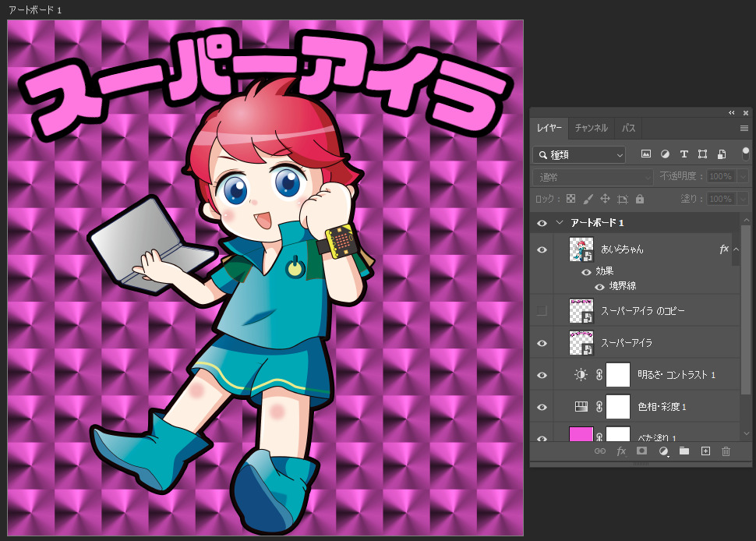Click the fx badge on あいらちゃん layer
The height and width of the screenshot is (541, 756).
[x=724, y=249]
